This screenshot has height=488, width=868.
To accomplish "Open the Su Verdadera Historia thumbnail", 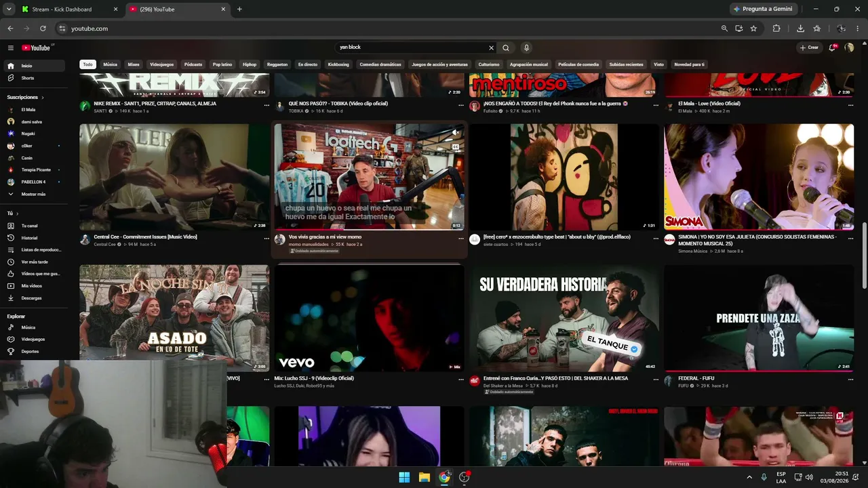I will point(564,318).
